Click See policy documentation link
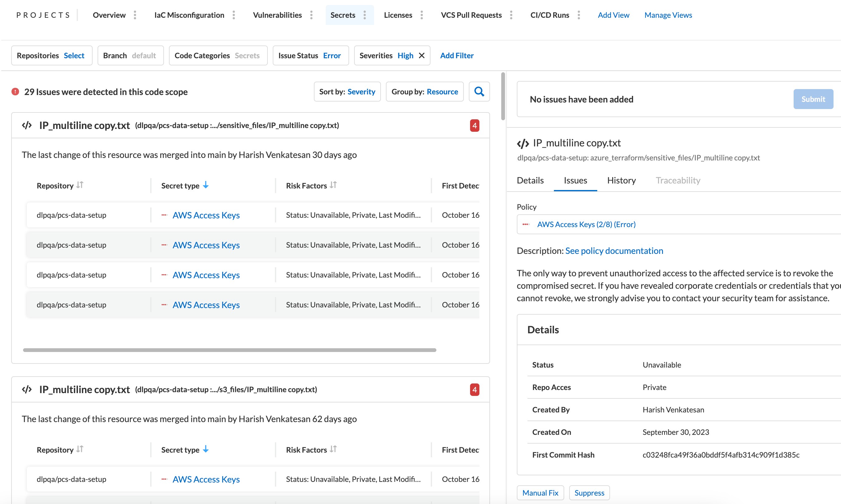Screen dimensions: 841x504 [613, 251]
